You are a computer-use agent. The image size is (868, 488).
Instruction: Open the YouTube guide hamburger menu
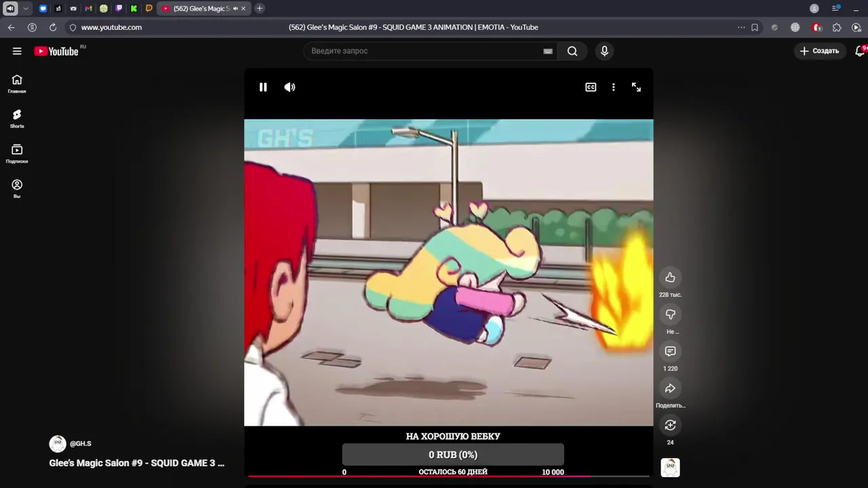point(17,51)
